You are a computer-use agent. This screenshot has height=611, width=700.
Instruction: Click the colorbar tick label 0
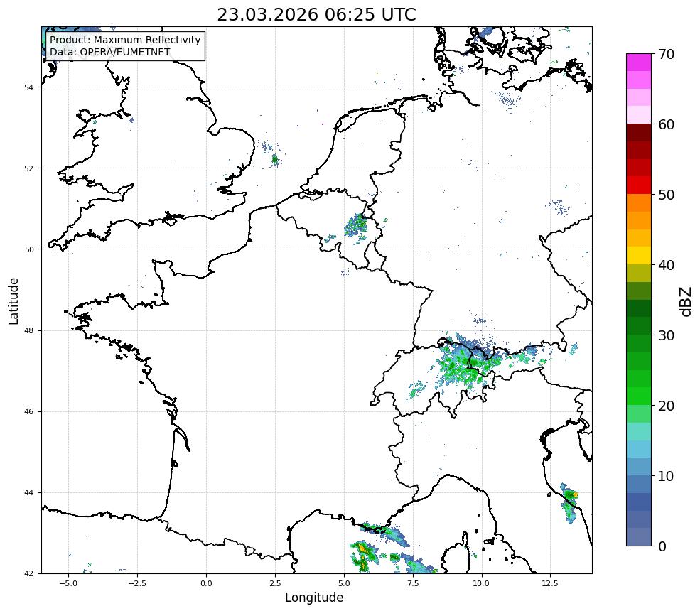(x=662, y=547)
